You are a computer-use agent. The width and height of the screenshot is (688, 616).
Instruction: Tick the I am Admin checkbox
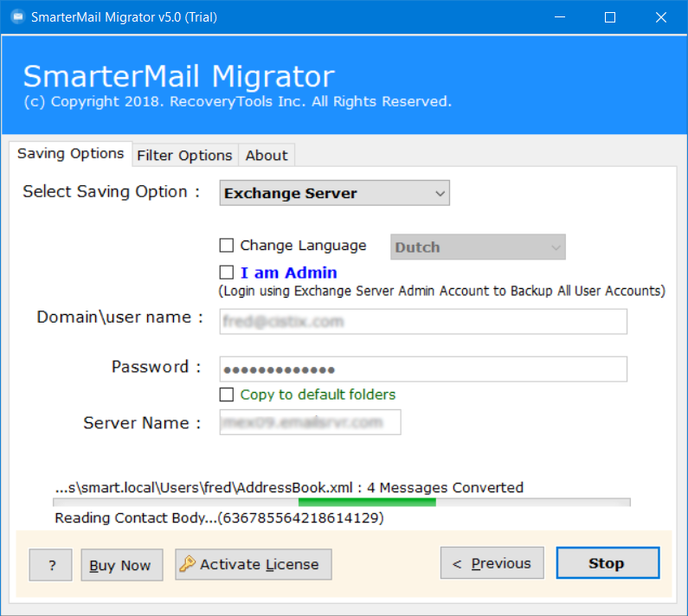point(227,273)
